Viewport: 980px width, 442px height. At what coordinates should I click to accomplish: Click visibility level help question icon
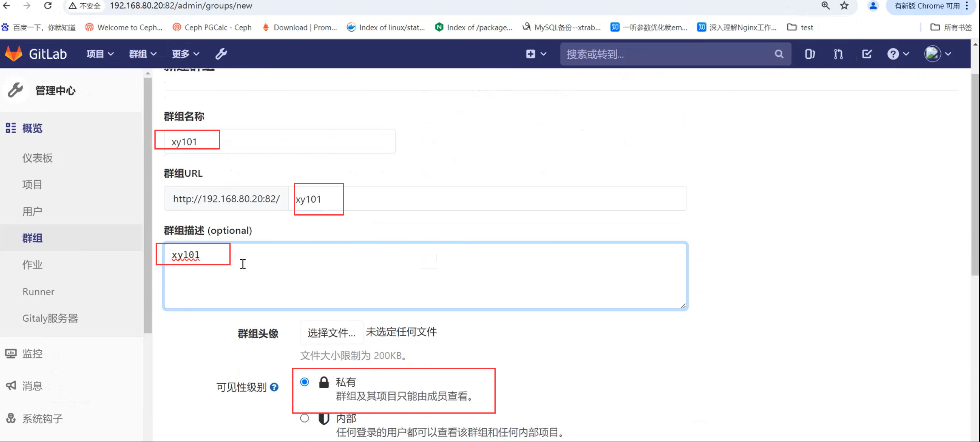click(x=274, y=387)
